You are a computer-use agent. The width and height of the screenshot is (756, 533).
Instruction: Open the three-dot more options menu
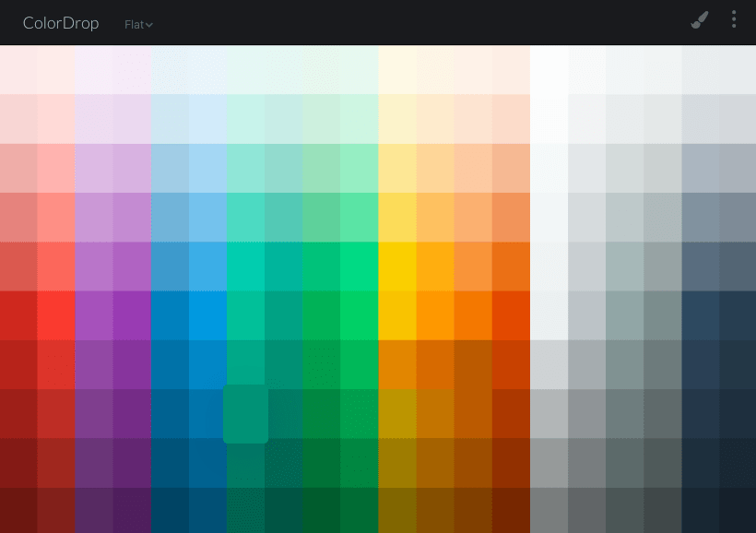point(734,20)
